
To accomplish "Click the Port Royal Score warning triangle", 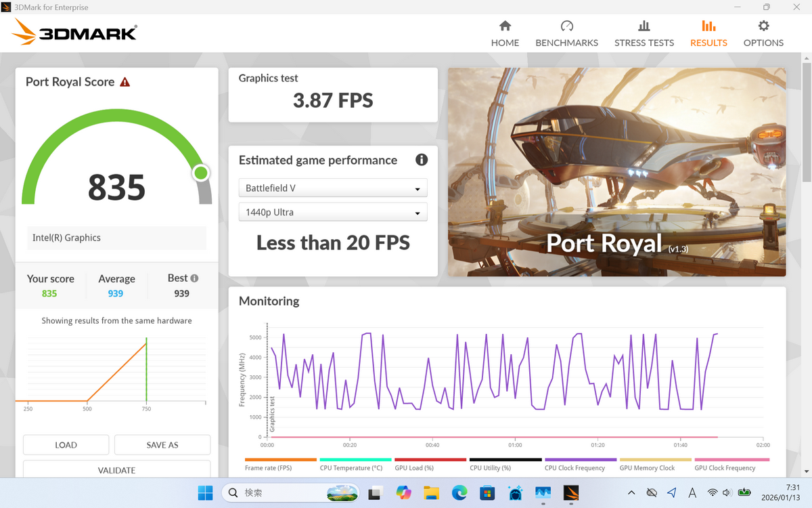I will (x=125, y=82).
